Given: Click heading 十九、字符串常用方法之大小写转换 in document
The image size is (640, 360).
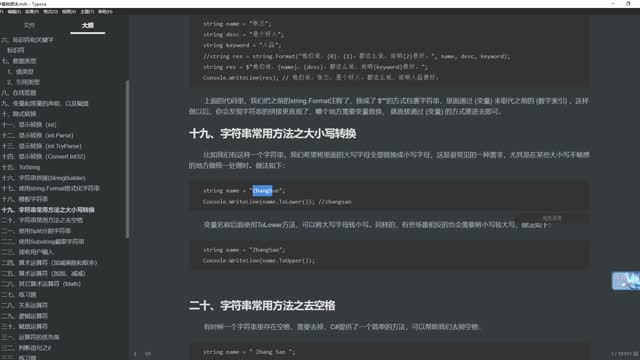Looking at the screenshot, I should [x=273, y=133].
